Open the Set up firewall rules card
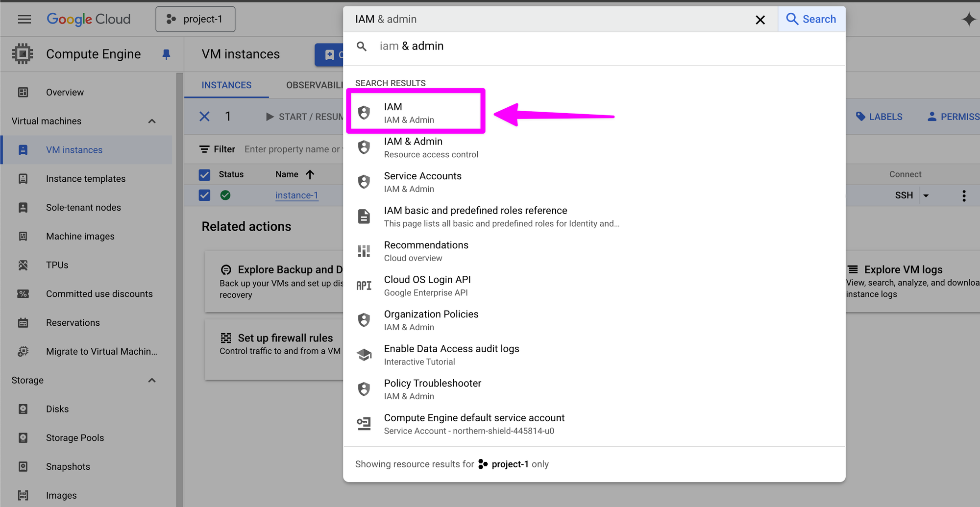 coord(274,349)
